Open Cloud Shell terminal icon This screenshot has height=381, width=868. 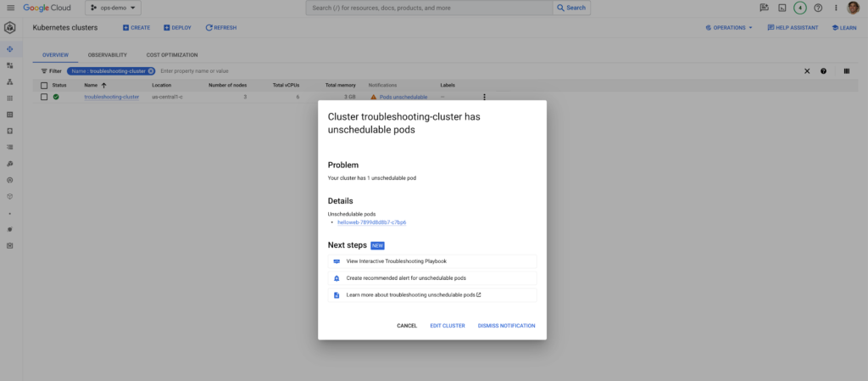(x=782, y=8)
